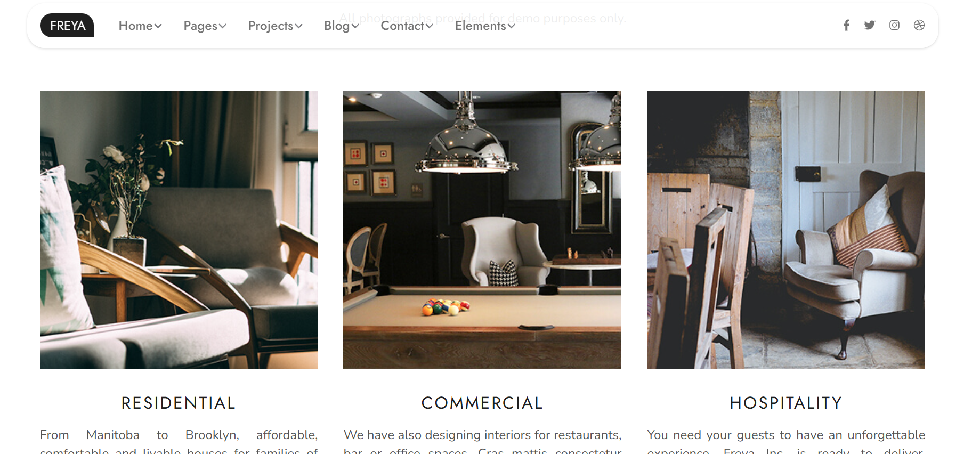Open the Instagram social icon
Image resolution: width=980 pixels, height=454 pixels.
(x=894, y=25)
